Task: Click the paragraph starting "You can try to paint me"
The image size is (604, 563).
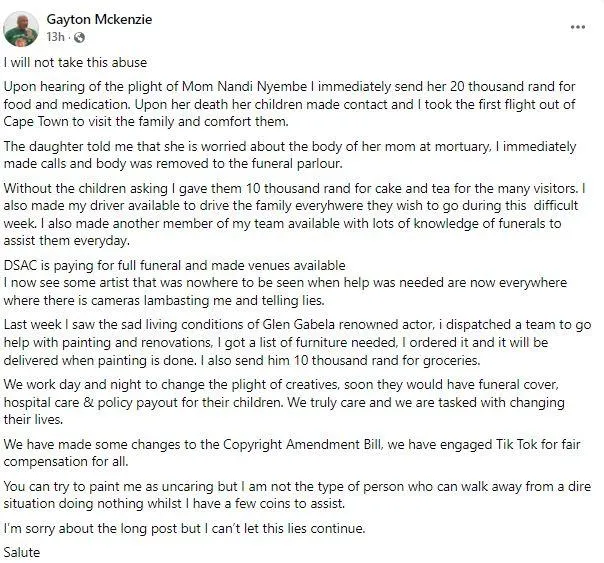Action: [x=297, y=495]
